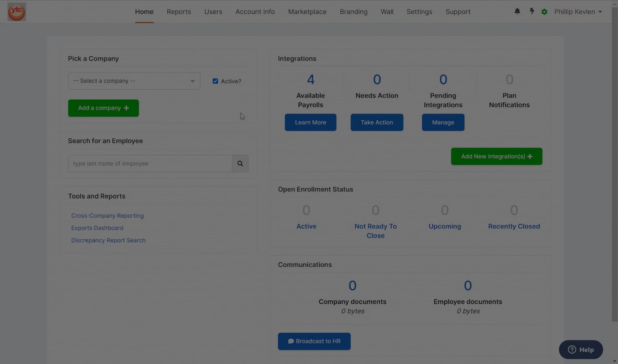Open the notifications bell icon
Viewport: 618px width, 364px height.
[517, 11]
